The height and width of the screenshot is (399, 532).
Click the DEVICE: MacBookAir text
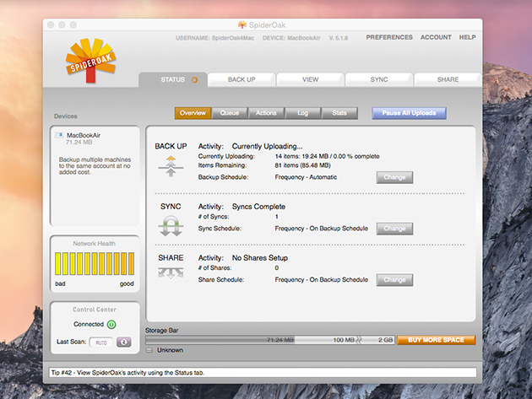coord(291,38)
